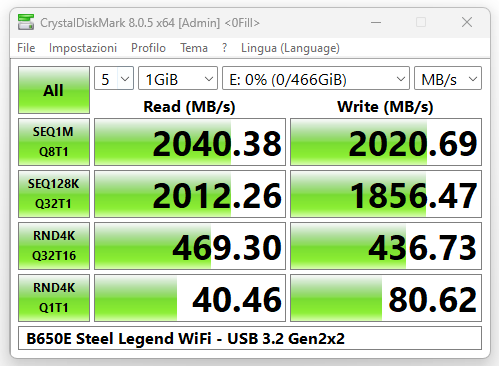Click the B650E Steel Legend WiFi comment field
This screenshot has height=366, width=499.
250,338
